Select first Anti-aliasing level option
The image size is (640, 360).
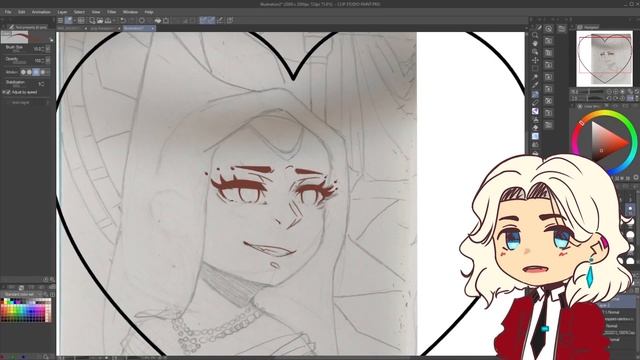click(x=23, y=72)
